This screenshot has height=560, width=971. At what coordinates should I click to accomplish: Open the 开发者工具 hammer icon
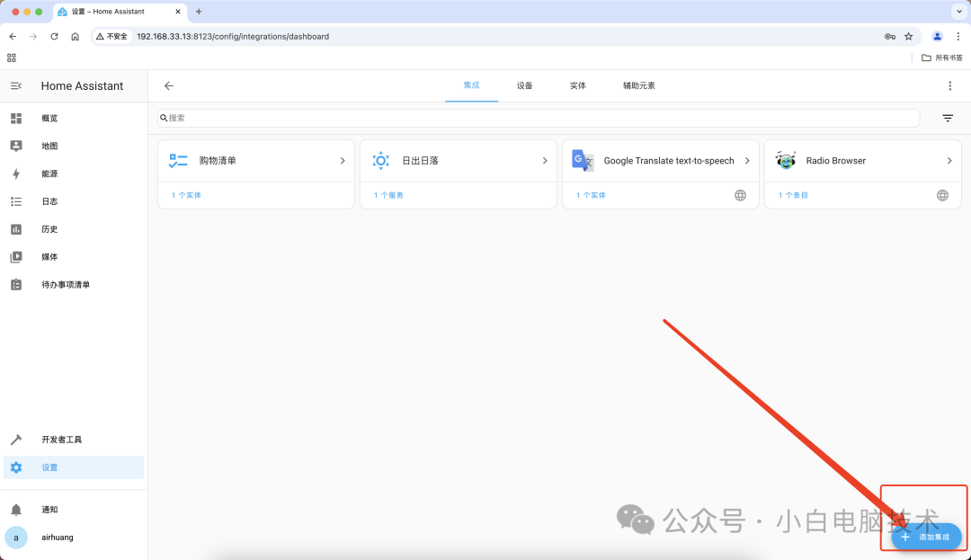click(16, 440)
